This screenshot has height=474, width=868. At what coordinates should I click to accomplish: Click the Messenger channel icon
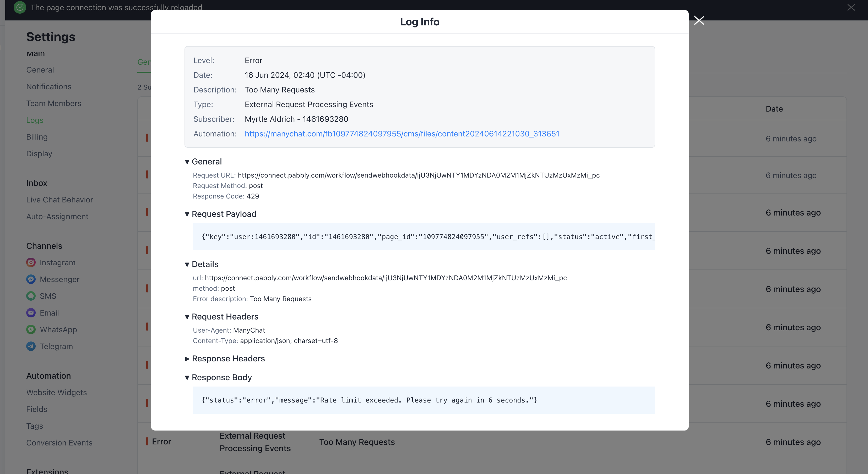(31, 279)
